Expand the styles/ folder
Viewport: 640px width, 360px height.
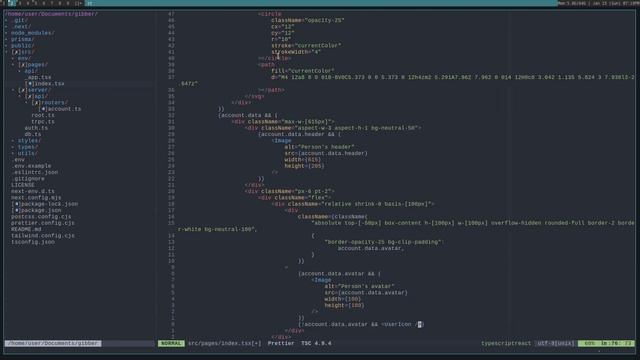point(29,140)
